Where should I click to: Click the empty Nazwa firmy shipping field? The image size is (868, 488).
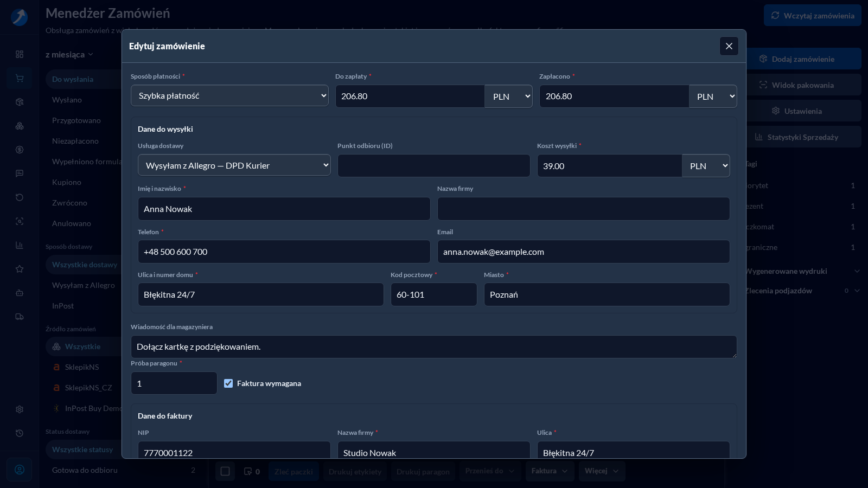click(584, 209)
